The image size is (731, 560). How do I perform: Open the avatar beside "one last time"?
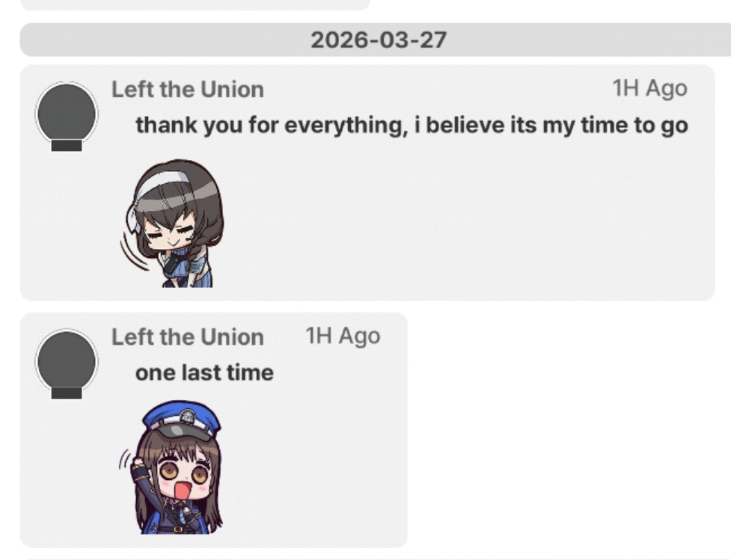(x=67, y=364)
